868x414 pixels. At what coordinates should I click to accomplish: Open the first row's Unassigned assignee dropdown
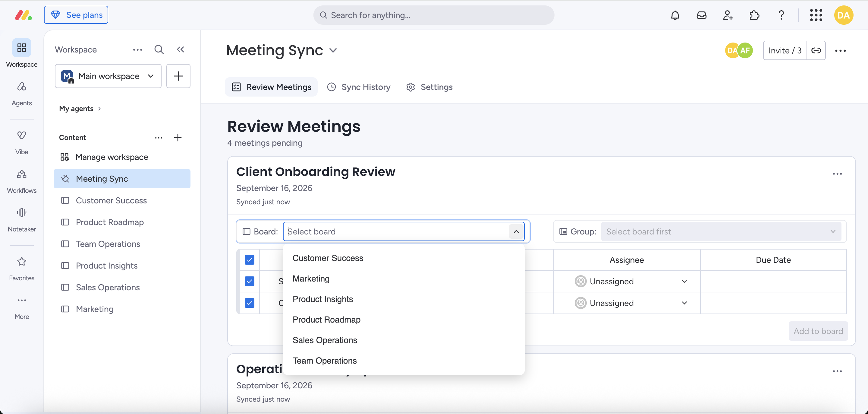tap(631, 281)
